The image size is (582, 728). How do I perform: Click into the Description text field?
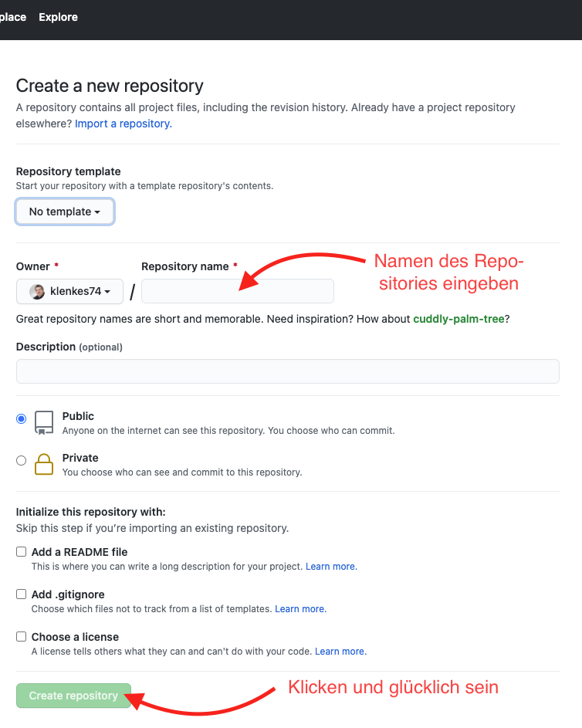click(288, 371)
